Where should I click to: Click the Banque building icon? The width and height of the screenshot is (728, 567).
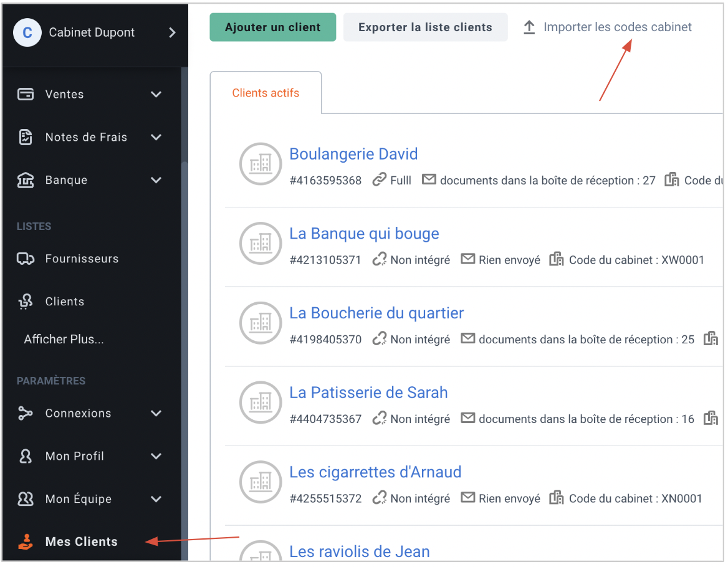(x=26, y=180)
